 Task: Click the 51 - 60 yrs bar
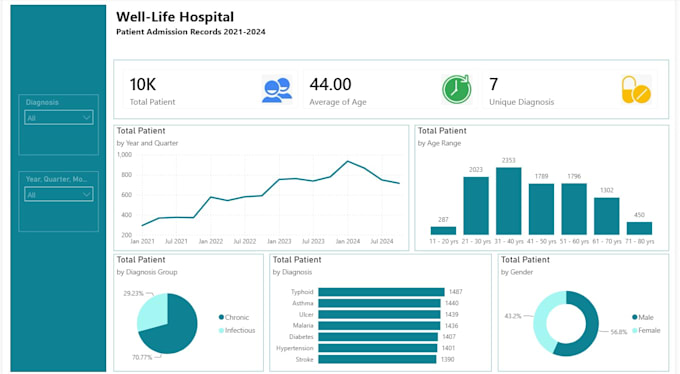pos(574,209)
